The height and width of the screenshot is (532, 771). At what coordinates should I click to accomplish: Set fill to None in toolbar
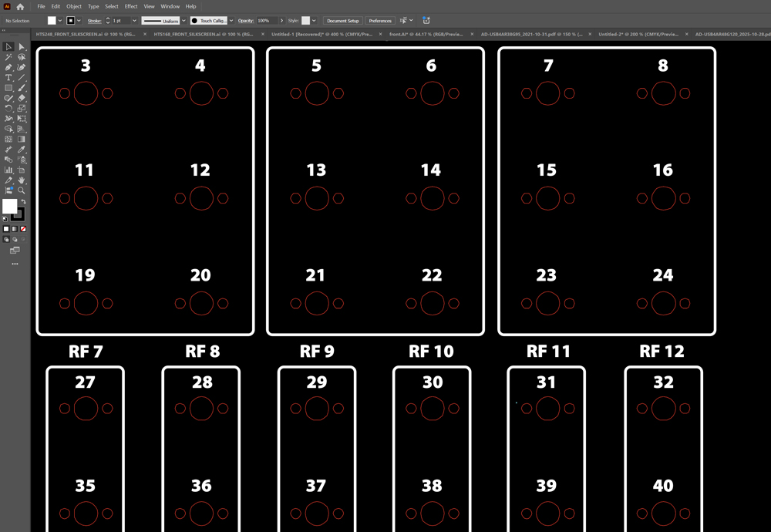click(x=23, y=229)
